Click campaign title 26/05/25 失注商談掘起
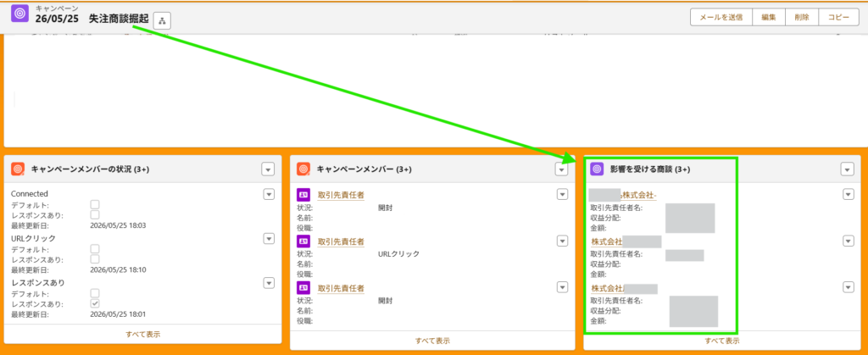This screenshot has height=355, width=868. pyautogui.click(x=92, y=19)
